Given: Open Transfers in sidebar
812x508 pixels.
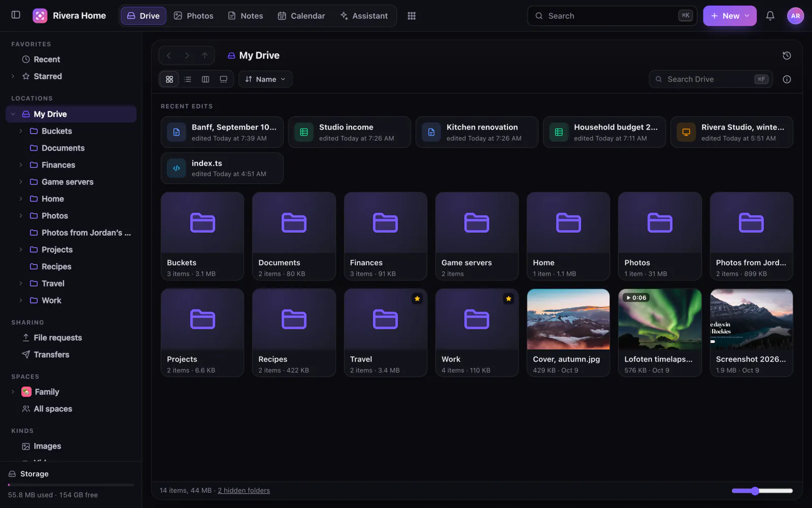Looking at the screenshot, I should [71, 355].
